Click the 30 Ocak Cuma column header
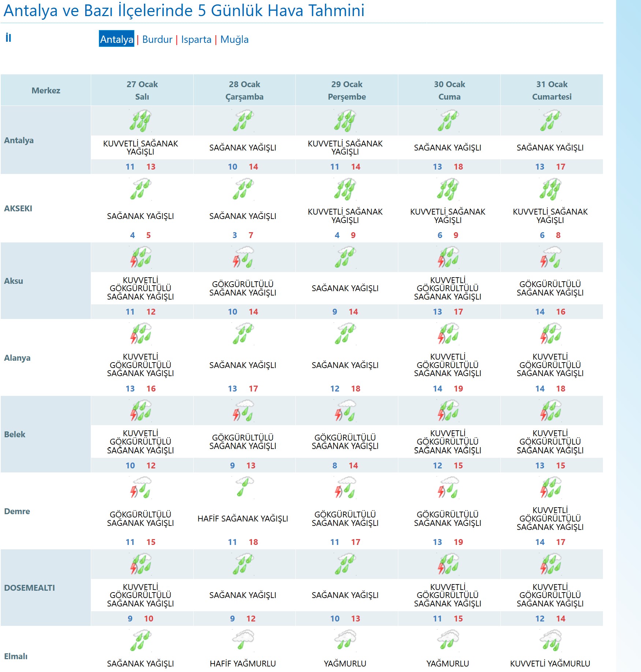This screenshot has height=672, width=641. pyautogui.click(x=449, y=90)
